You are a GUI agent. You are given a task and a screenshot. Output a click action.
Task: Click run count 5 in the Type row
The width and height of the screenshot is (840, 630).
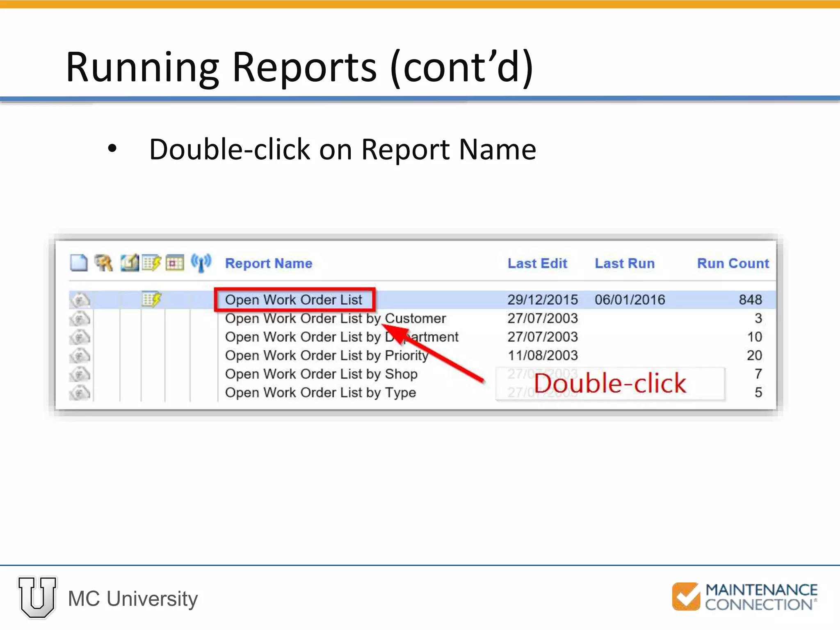[758, 393]
